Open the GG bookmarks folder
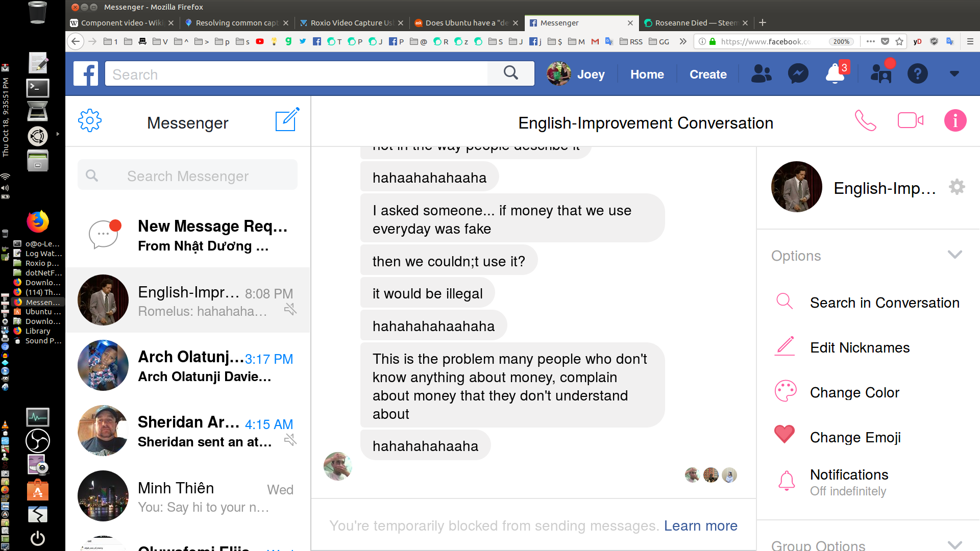 point(659,41)
